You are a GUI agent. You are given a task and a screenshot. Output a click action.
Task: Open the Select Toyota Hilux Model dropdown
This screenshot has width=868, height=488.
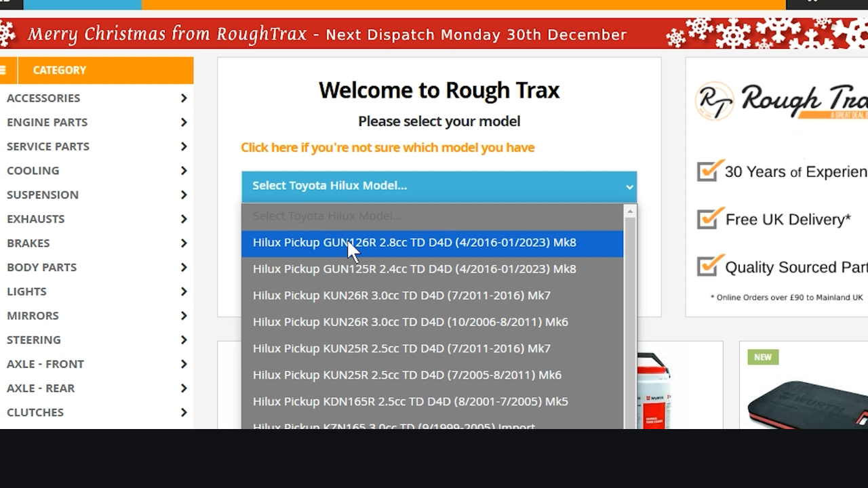tap(439, 186)
